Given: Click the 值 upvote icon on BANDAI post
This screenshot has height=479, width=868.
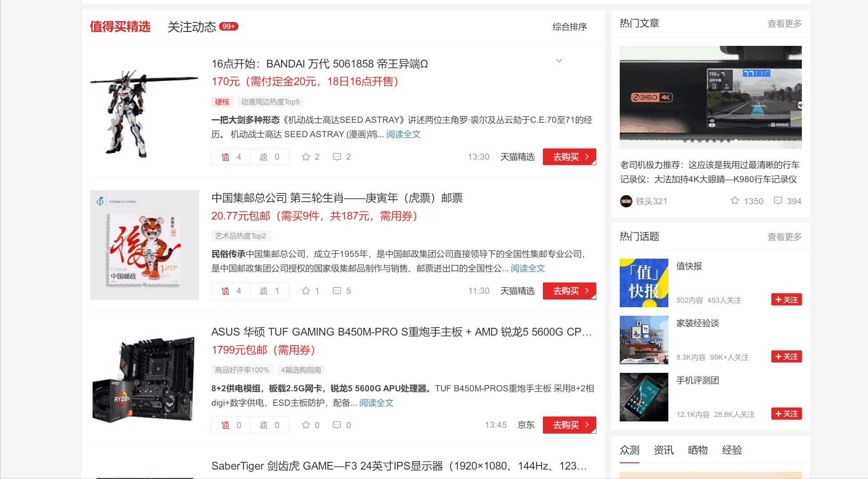Looking at the screenshot, I should (x=225, y=157).
